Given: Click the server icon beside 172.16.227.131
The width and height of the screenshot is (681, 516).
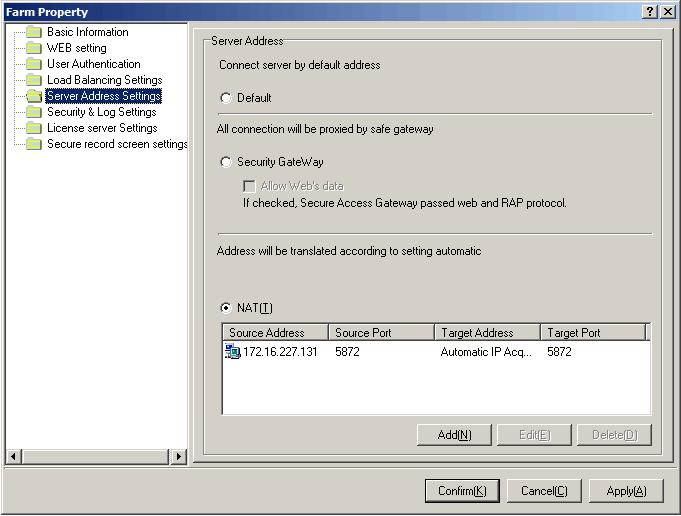Looking at the screenshot, I should [233, 352].
